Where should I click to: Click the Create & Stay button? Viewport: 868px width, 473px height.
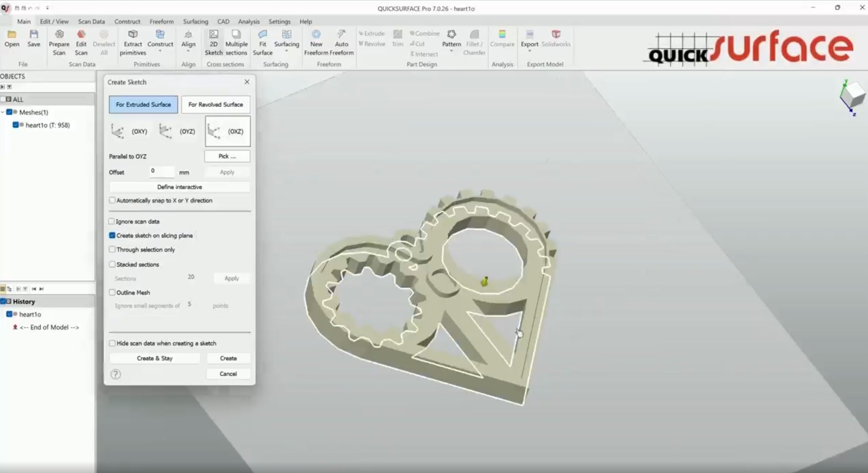(155, 358)
